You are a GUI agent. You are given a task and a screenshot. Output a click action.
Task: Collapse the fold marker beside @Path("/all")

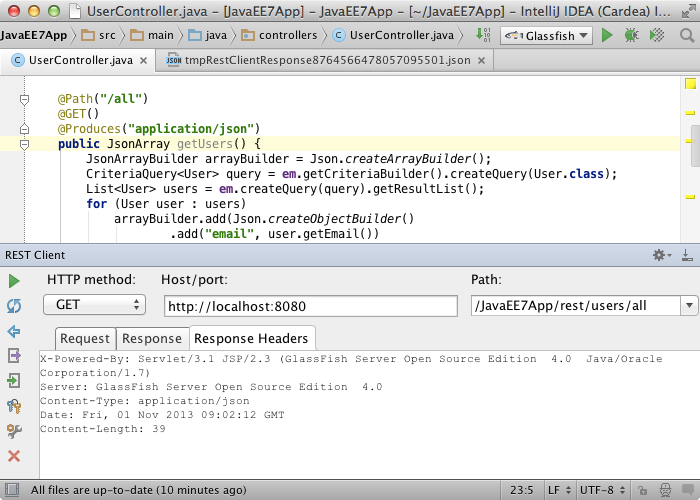[25, 99]
